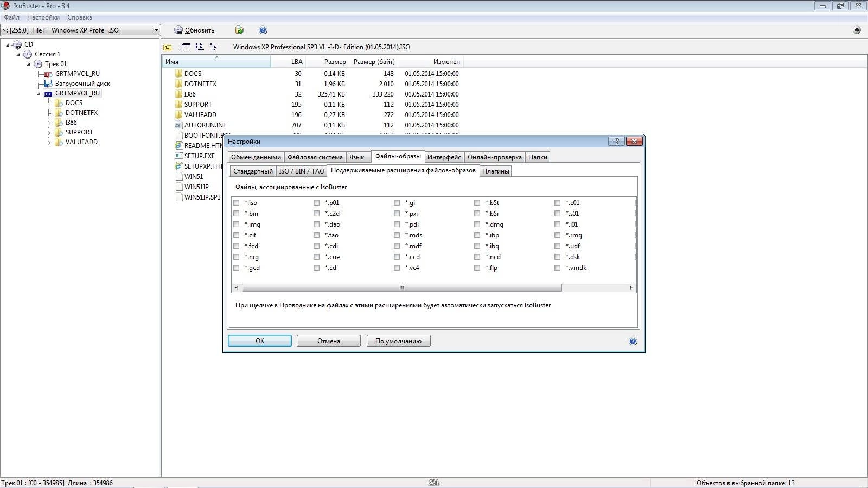Screen dimensions: 868x488
Task: Enable the *.dmg association checkbox
Action: 477,224
